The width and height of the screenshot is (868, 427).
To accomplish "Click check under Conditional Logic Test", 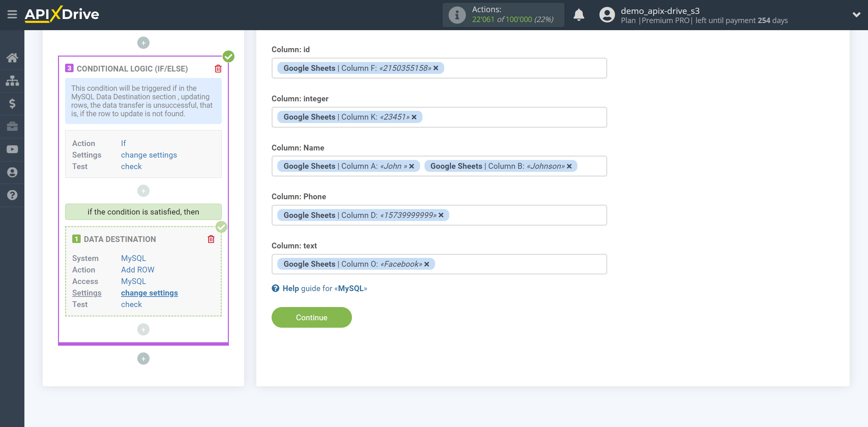I will 131,166.
